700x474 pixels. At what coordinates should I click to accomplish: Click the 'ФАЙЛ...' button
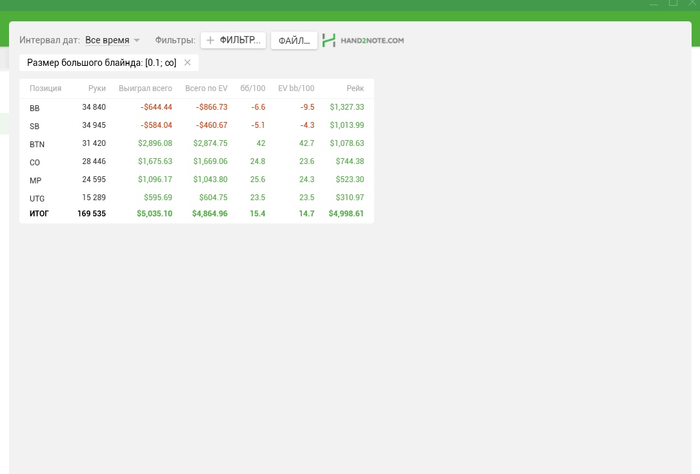pos(294,41)
